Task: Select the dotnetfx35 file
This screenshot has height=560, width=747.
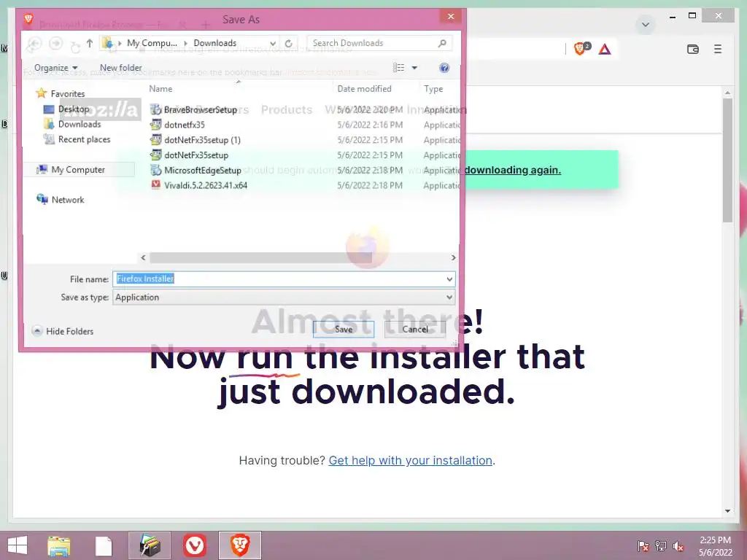Action: 185,125
